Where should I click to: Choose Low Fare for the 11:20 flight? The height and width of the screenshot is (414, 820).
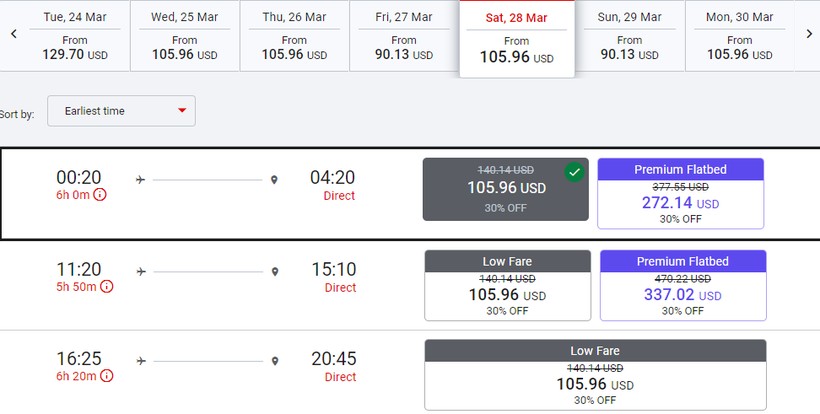(x=507, y=285)
